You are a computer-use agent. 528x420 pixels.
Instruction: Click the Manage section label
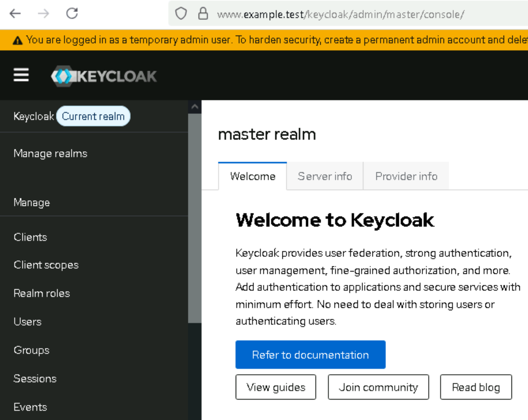[32, 202]
